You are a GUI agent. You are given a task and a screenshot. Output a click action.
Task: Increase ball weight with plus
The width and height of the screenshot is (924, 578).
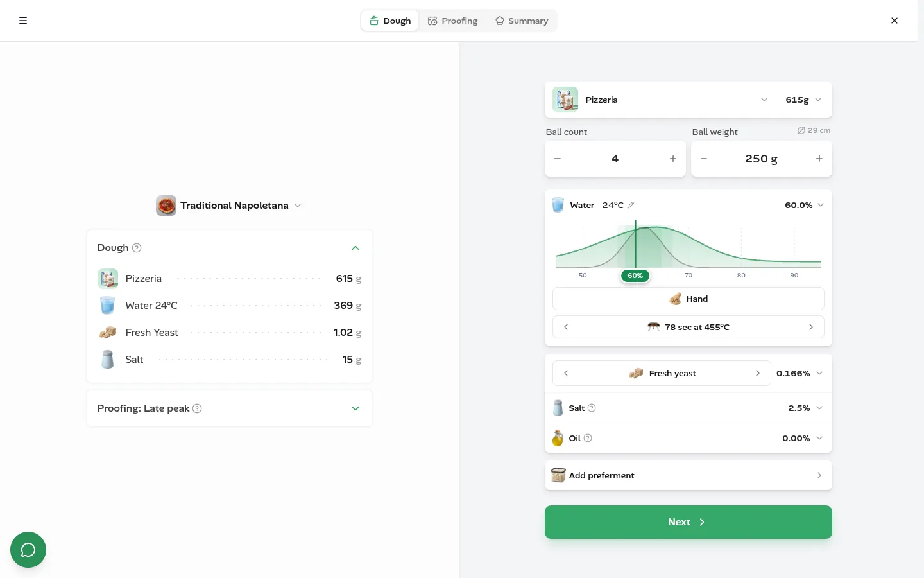click(819, 159)
